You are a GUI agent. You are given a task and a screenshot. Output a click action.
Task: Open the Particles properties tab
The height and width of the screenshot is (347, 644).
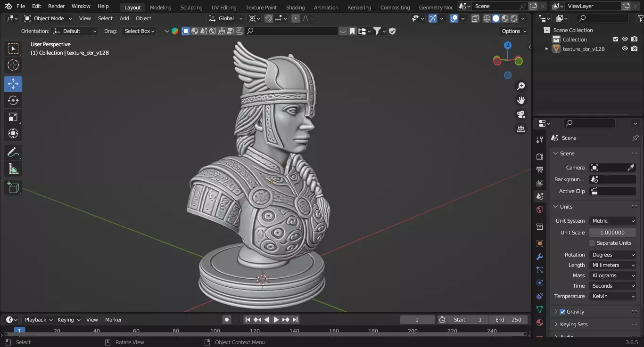click(540, 270)
